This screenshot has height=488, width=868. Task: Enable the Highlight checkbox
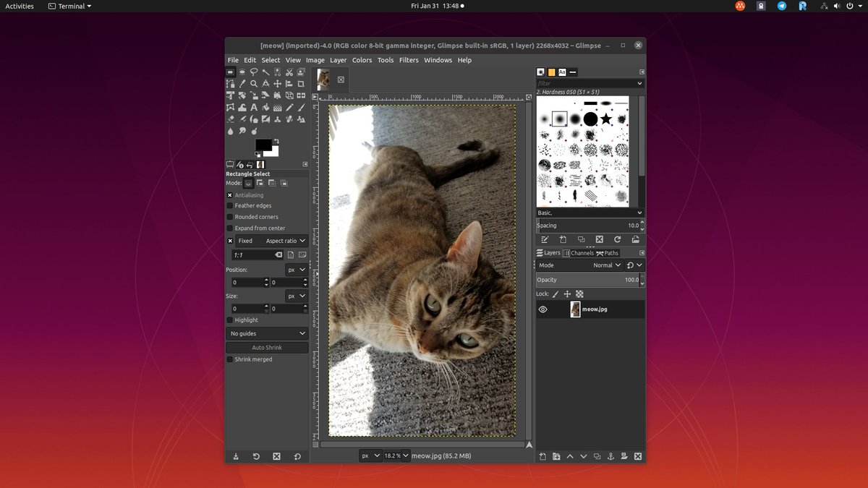(230, 320)
